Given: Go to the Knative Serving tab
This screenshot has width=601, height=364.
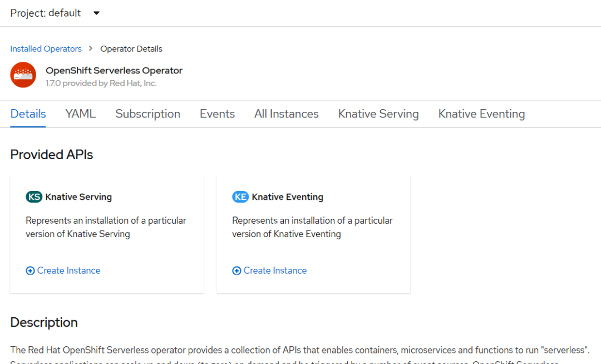Looking at the screenshot, I should [378, 114].
